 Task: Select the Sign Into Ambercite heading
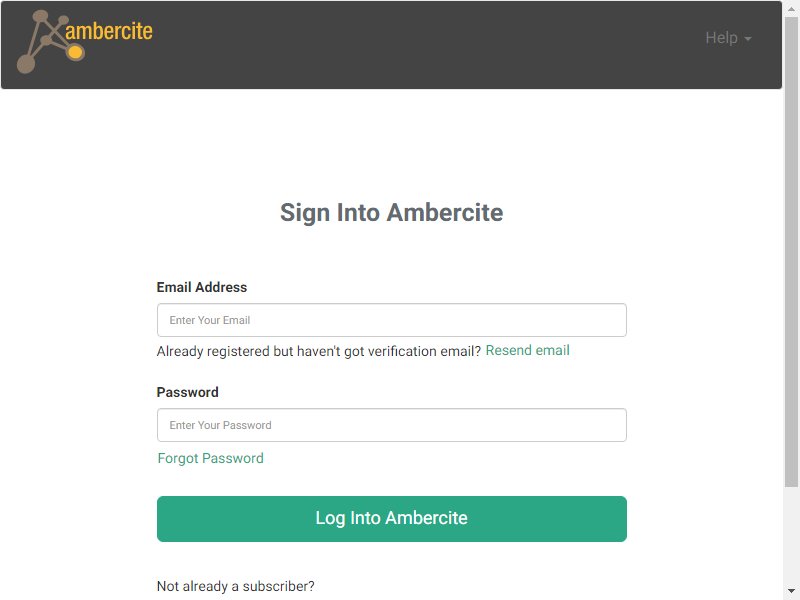pos(391,212)
